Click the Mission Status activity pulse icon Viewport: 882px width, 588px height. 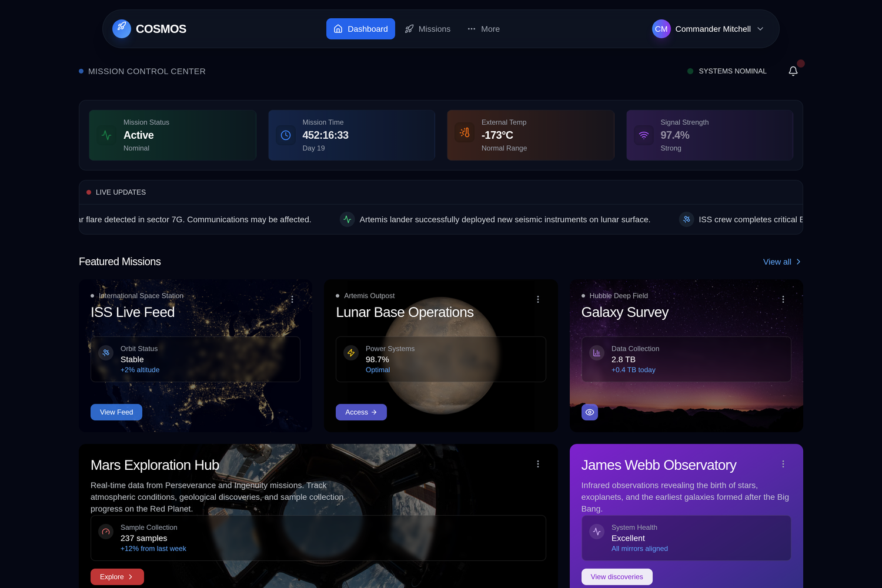[106, 135]
